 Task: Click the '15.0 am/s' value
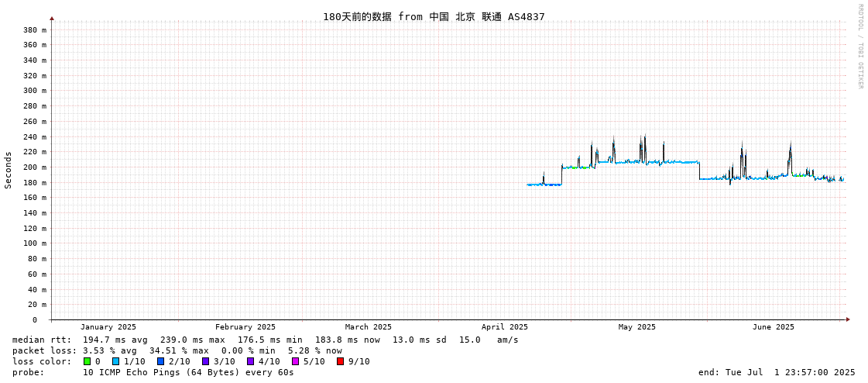coord(489,340)
